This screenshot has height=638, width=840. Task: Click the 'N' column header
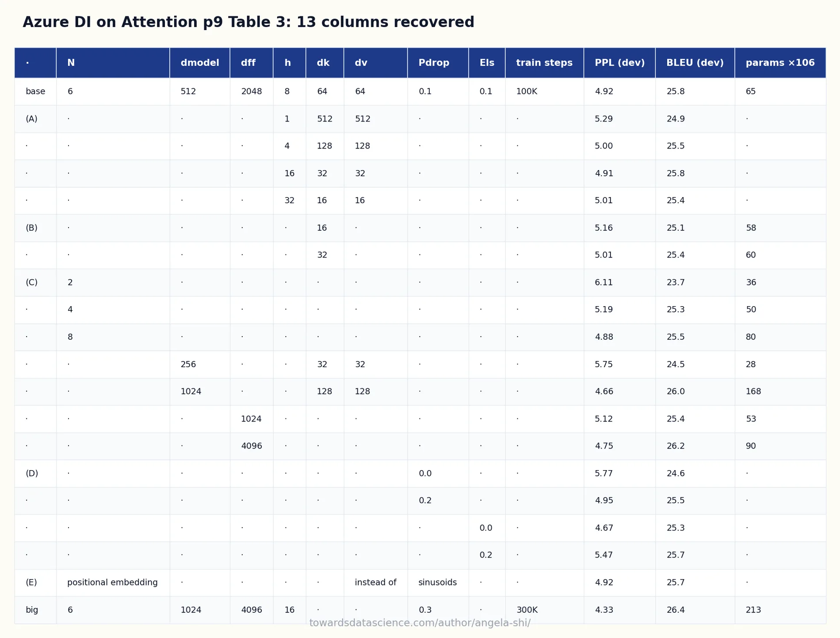(113, 63)
